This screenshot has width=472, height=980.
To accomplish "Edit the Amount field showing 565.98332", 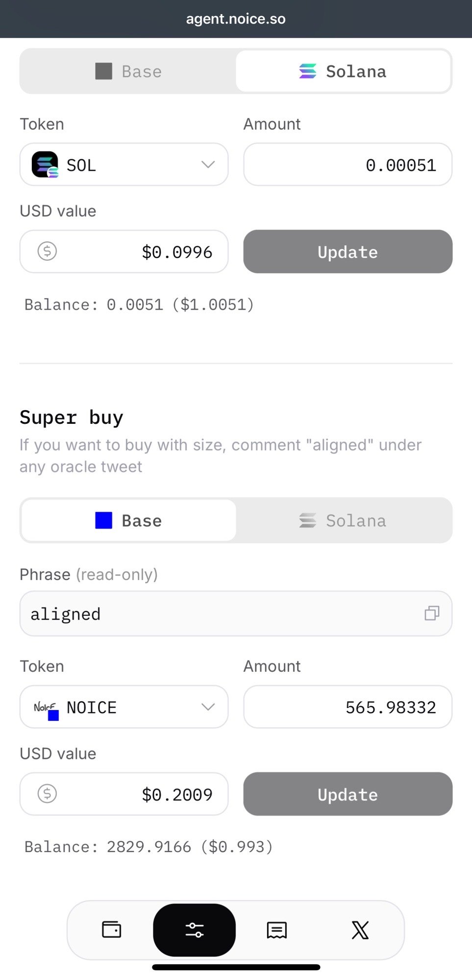I will (x=348, y=707).
